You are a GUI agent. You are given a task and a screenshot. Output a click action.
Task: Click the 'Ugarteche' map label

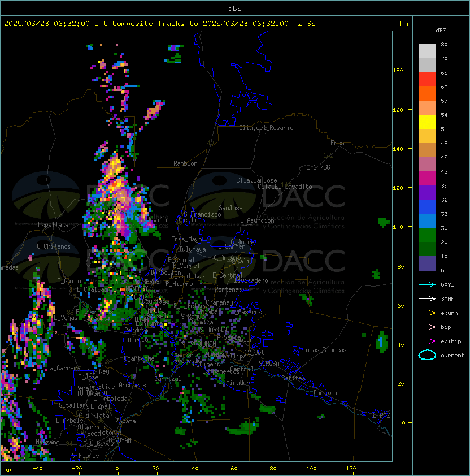click(x=140, y=358)
